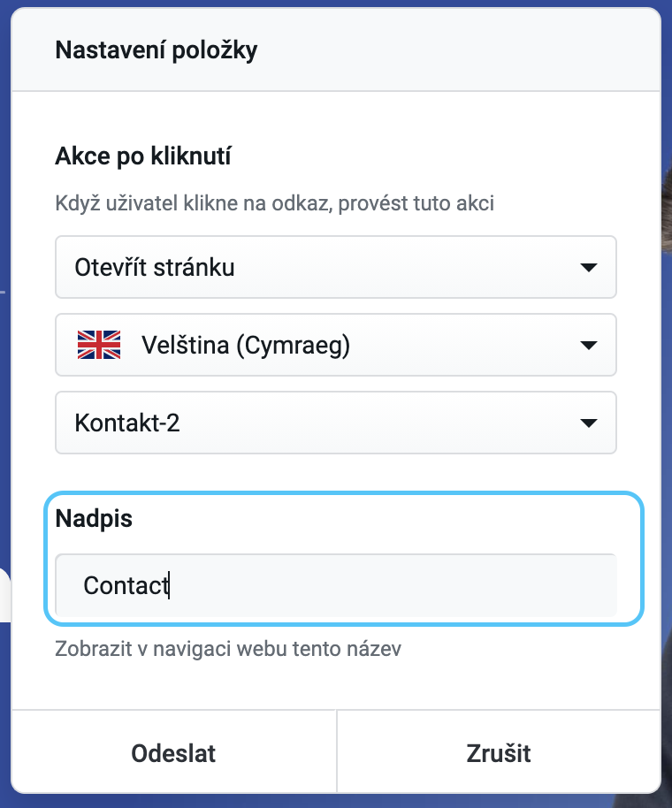672x808 pixels.
Task: Click the Otevřít stránku text label
Action: pyautogui.click(x=155, y=268)
